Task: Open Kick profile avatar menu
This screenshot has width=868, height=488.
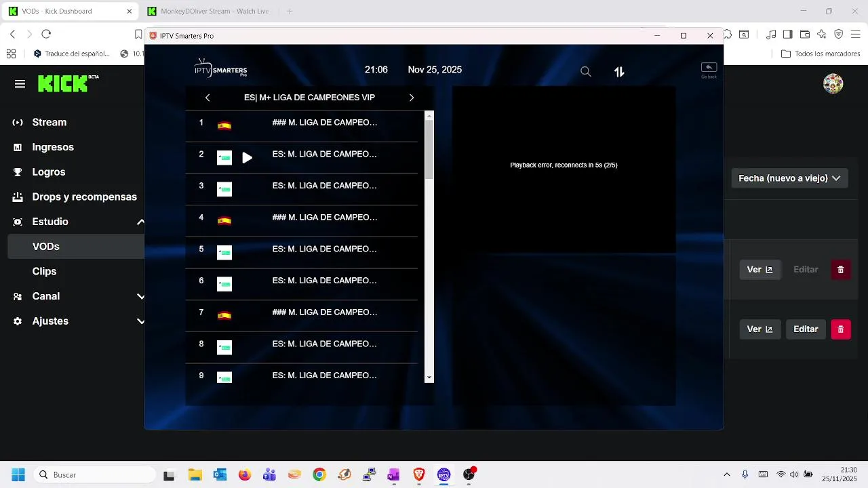Action: pyautogui.click(x=833, y=84)
